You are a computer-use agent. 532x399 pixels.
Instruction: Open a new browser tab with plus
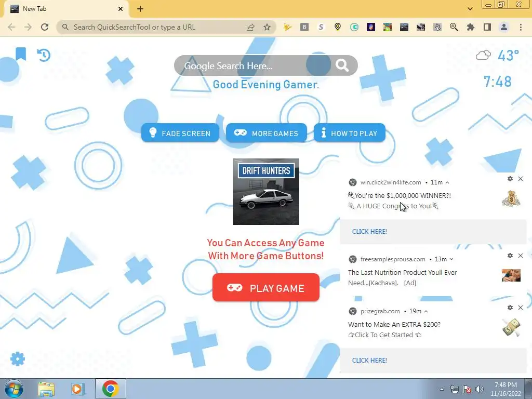[140, 9]
